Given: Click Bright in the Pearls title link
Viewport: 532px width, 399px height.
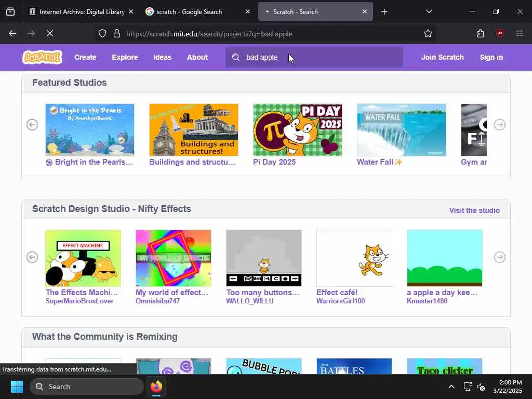Looking at the screenshot, I should 89,162.
